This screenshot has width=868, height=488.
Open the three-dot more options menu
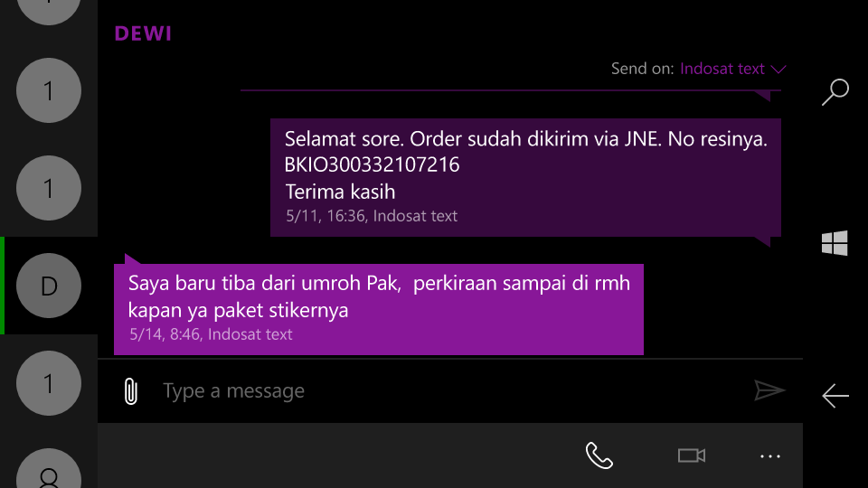[x=770, y=455]
